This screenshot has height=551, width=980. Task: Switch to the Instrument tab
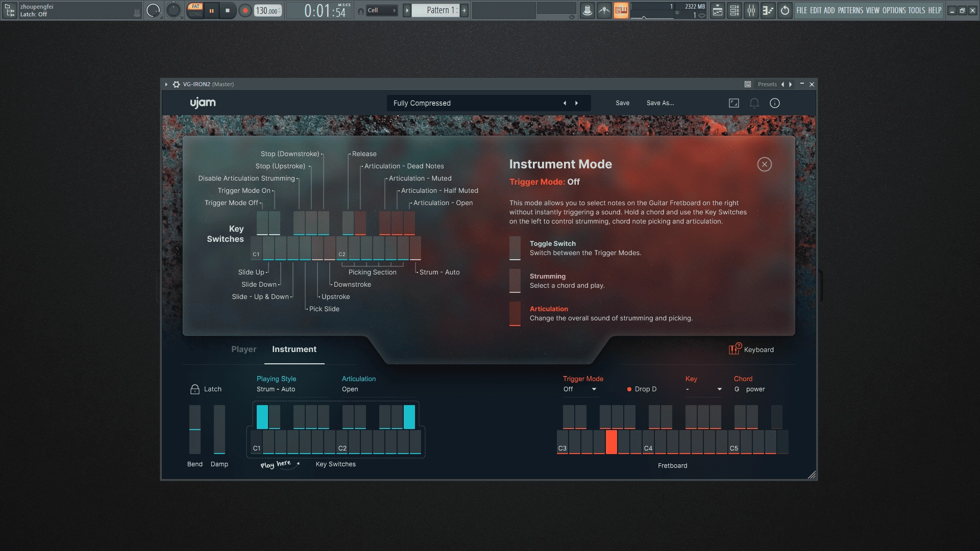pyautogui.click(x=294, y=349)
